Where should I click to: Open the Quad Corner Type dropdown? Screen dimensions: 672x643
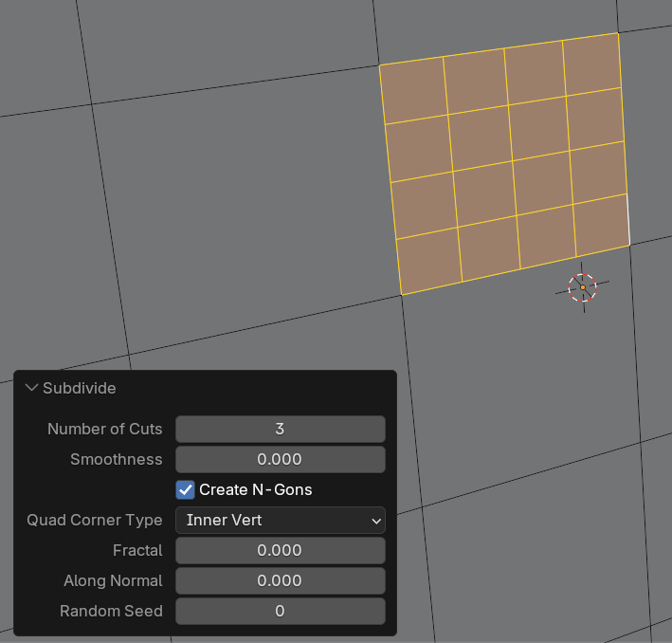coord(281,521)
